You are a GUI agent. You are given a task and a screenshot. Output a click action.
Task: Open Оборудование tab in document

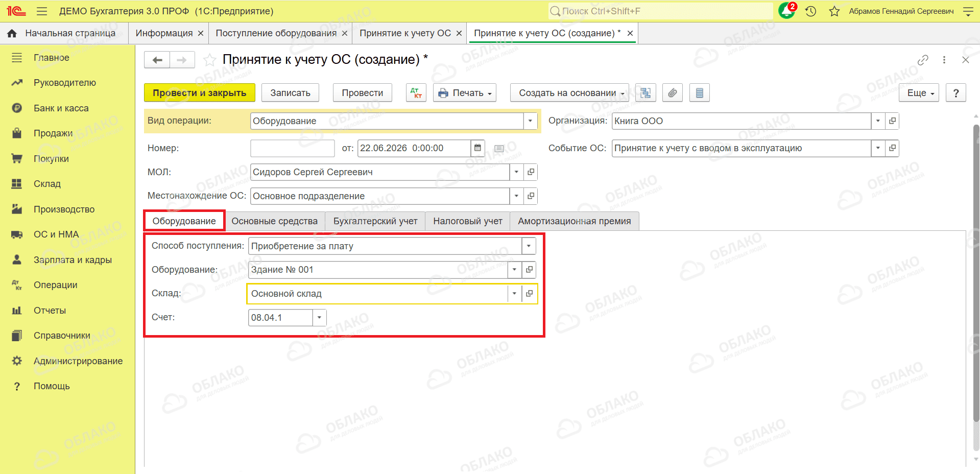[184, 221]
